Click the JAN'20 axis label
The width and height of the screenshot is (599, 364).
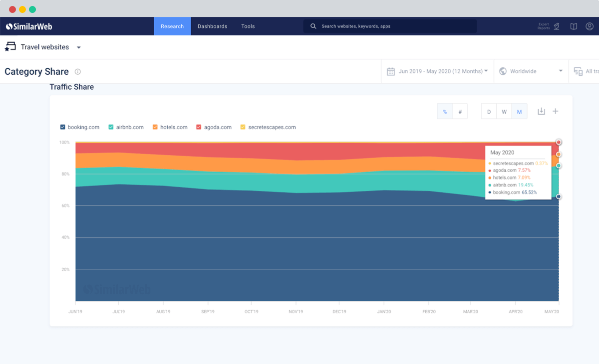tap(384, 312)
